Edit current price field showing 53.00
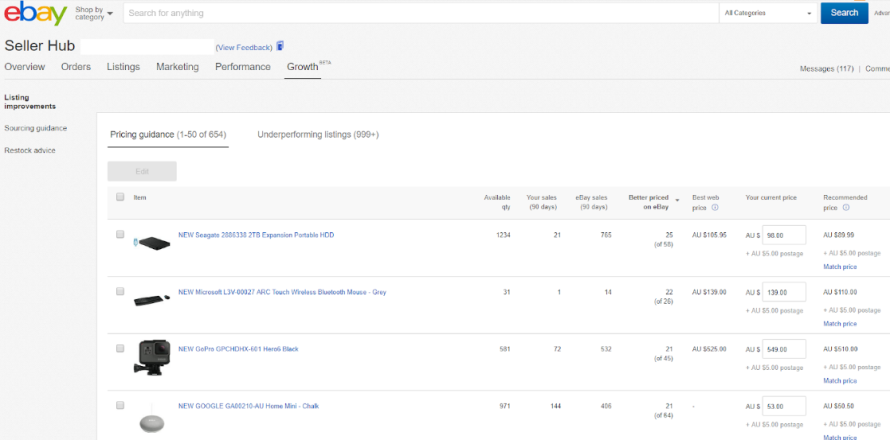 784,407
